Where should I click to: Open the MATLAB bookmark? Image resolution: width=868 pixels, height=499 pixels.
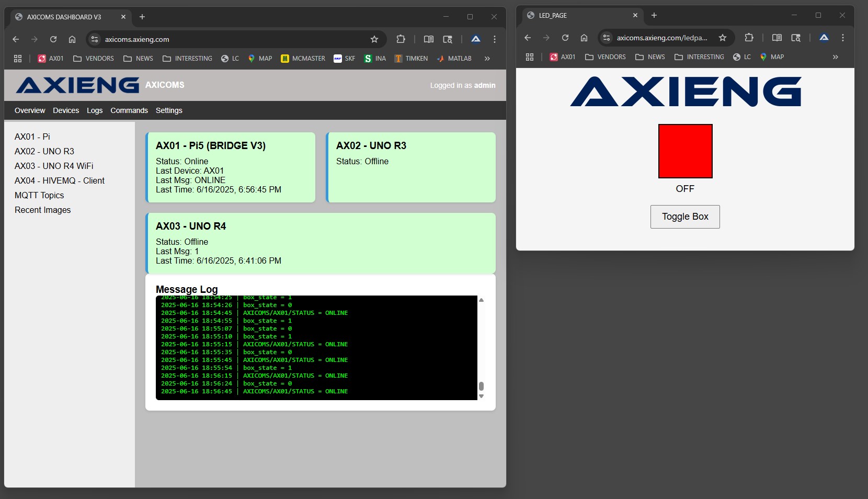pyautogui.click(x=453, y=59)
